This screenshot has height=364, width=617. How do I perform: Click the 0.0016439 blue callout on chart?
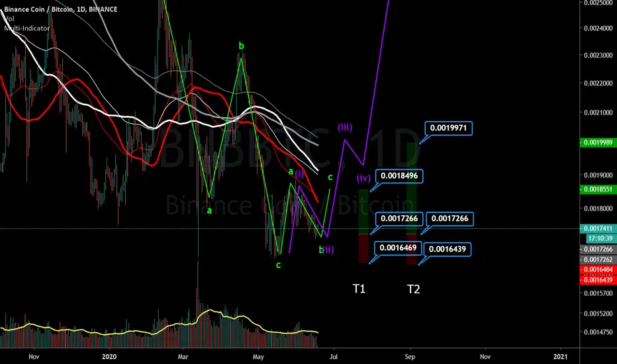pyautogui.click(x=447, y=249)
